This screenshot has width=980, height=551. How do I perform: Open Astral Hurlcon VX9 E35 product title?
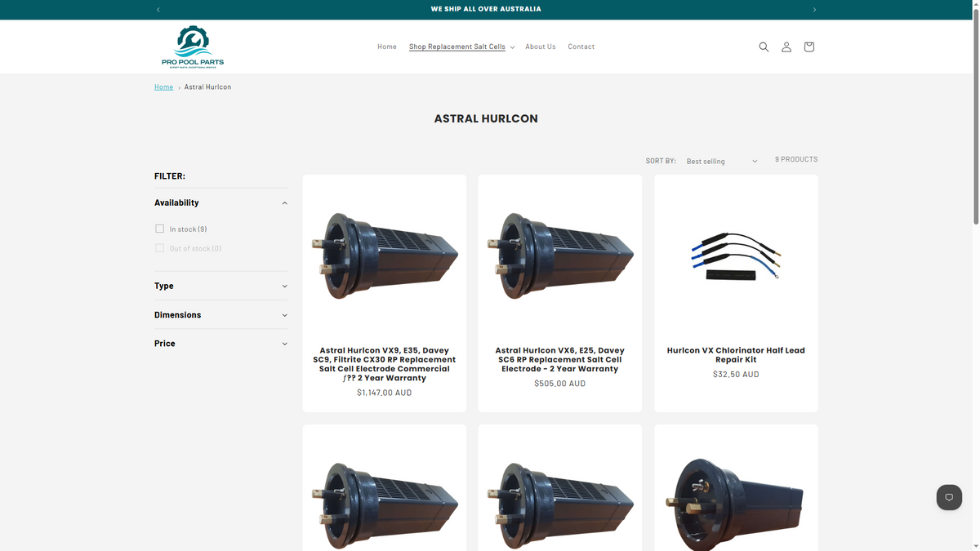tap(384, 364)
